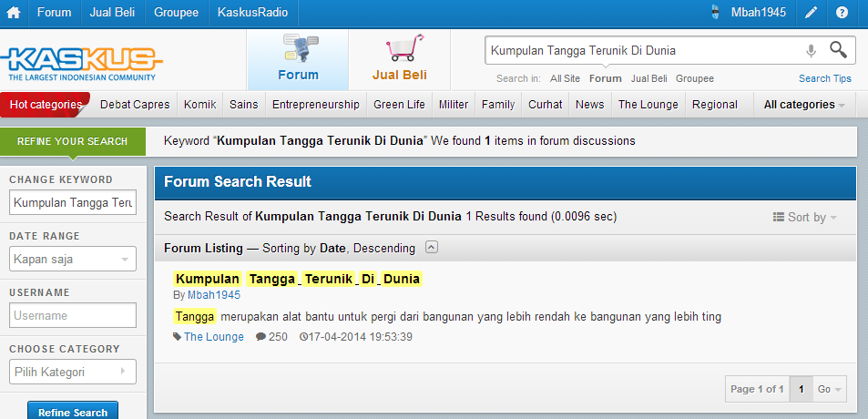
Task: Open the help question mark icon
Action: tap(842, 13)
